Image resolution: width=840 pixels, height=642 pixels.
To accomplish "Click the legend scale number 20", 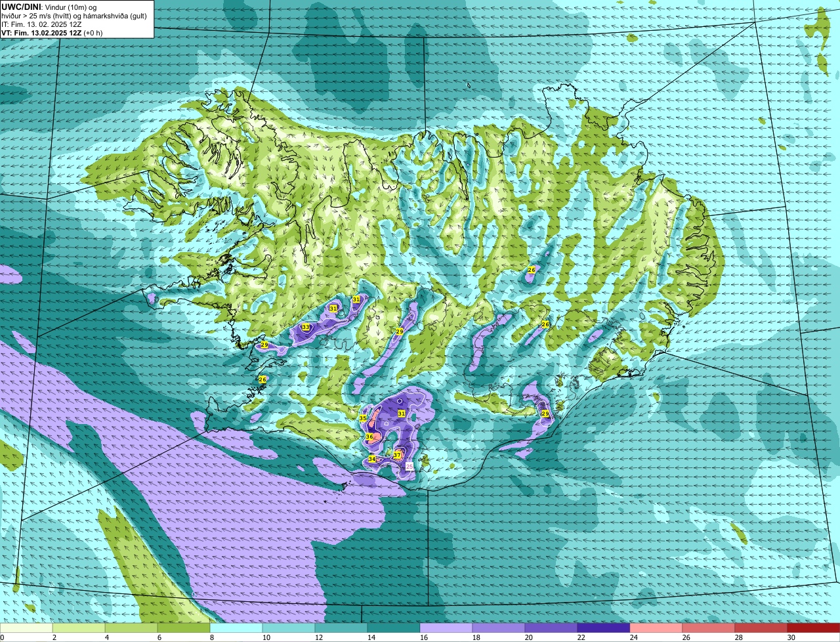I will [x=528, y=637].
